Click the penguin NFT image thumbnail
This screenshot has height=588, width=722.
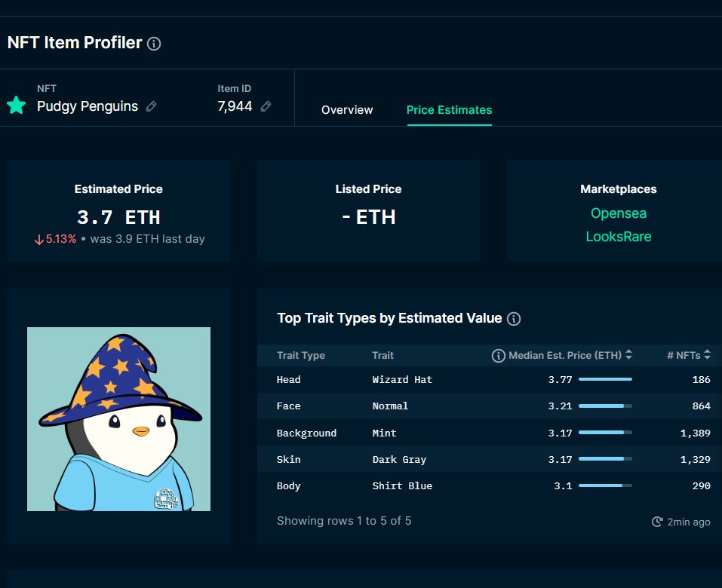coord(118,419)
